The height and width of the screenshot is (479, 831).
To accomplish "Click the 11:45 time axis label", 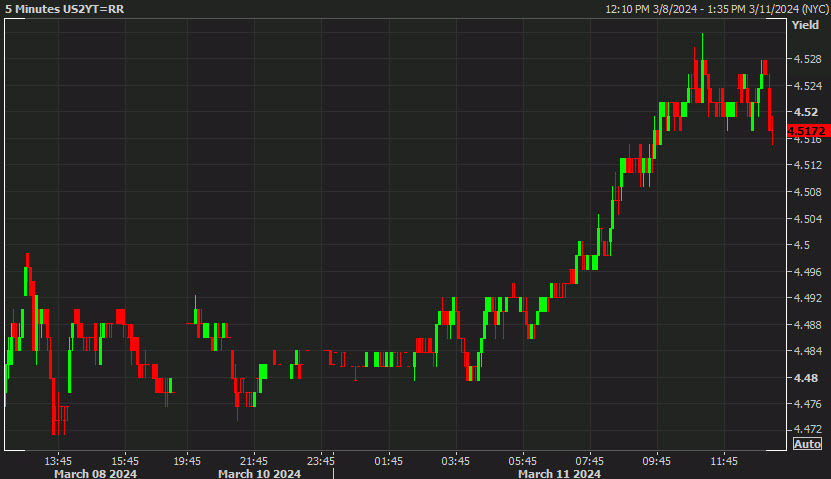I will pyautogui.click(x=724, y=461).
